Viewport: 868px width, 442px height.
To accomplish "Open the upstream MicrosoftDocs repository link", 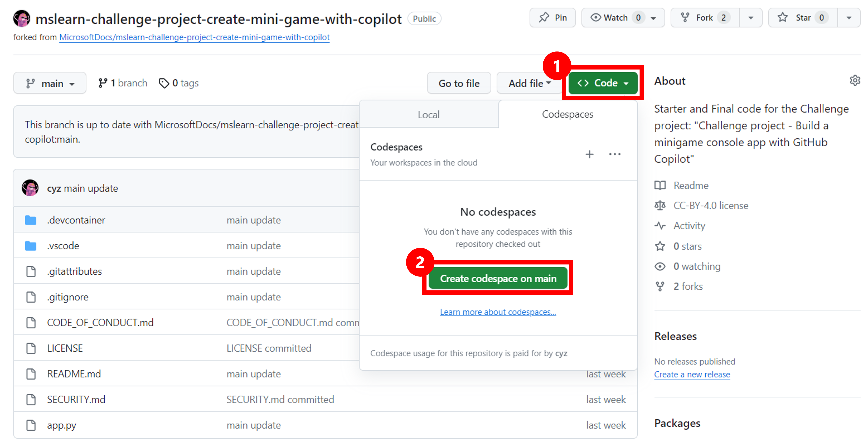I will [x=194, y=37].
